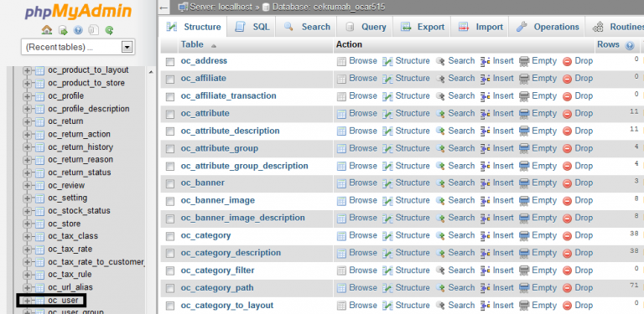Check the oc_affiliate_transaction row checkbox

(170, 97)
